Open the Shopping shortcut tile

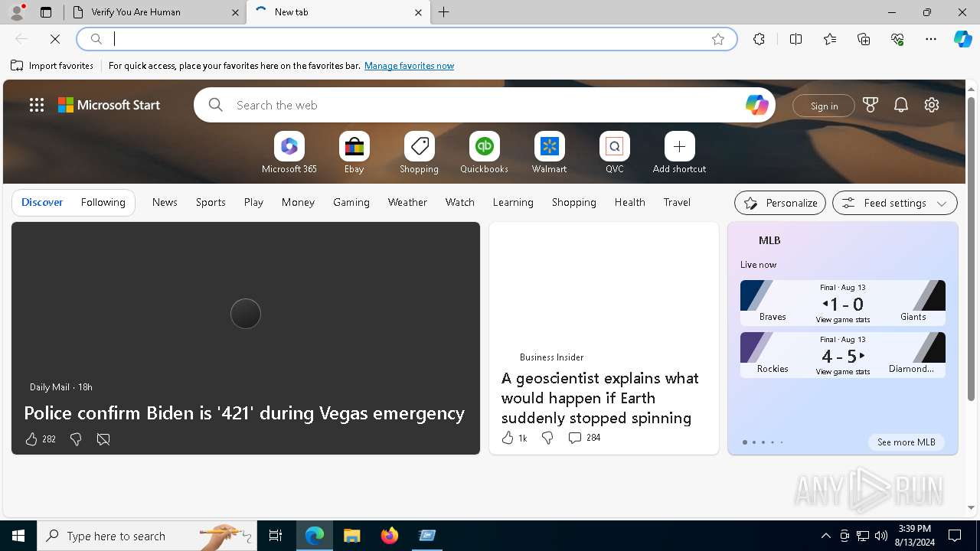click(420, 153)
